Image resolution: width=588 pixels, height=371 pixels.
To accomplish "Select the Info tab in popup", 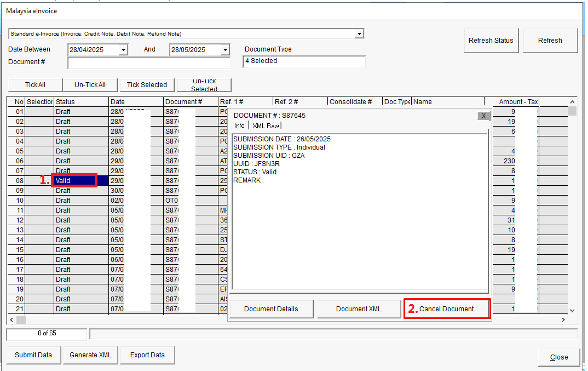I will coord(239,126).
